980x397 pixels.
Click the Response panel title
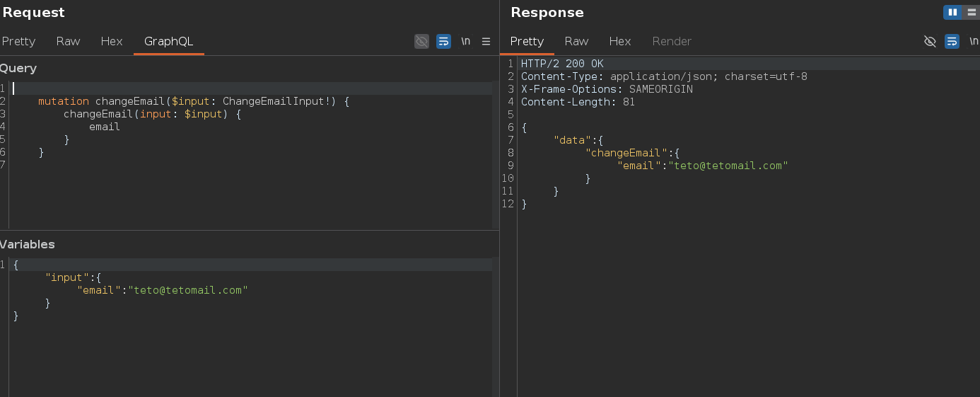[x=547, y=12]
